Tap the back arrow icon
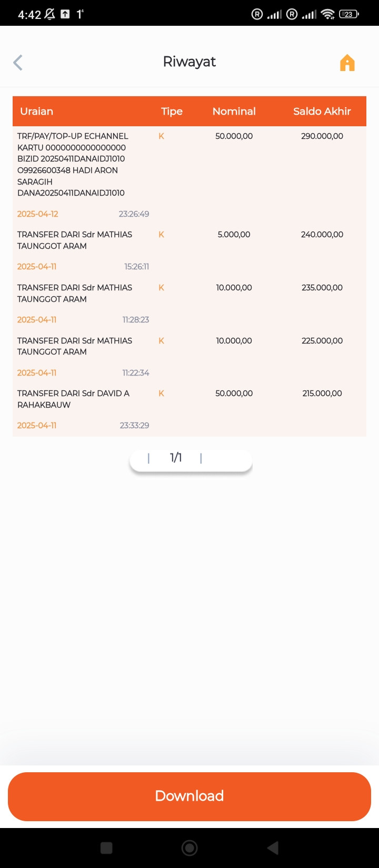This screenshot has width=379, height=868. 18,63
